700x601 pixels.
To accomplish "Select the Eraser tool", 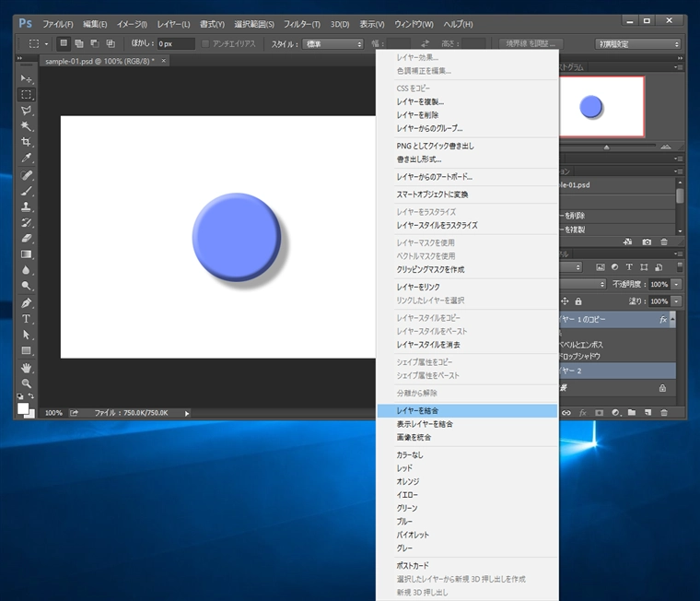I will coord(26,238).
